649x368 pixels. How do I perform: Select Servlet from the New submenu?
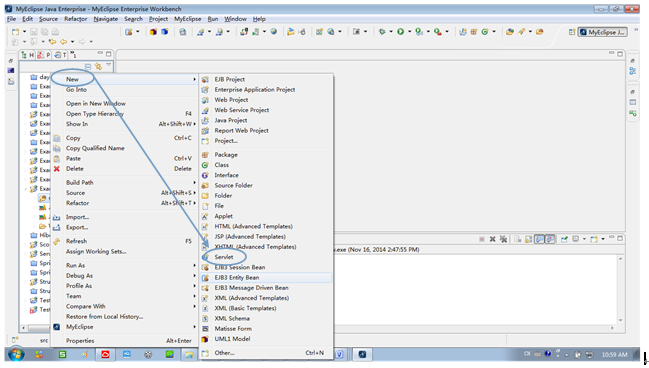[224, 257]
